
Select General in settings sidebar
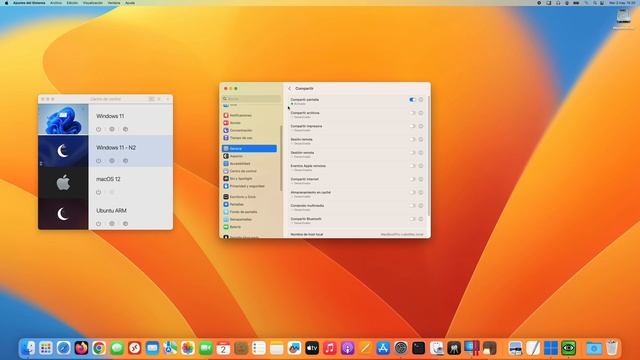tap(249, 149)
